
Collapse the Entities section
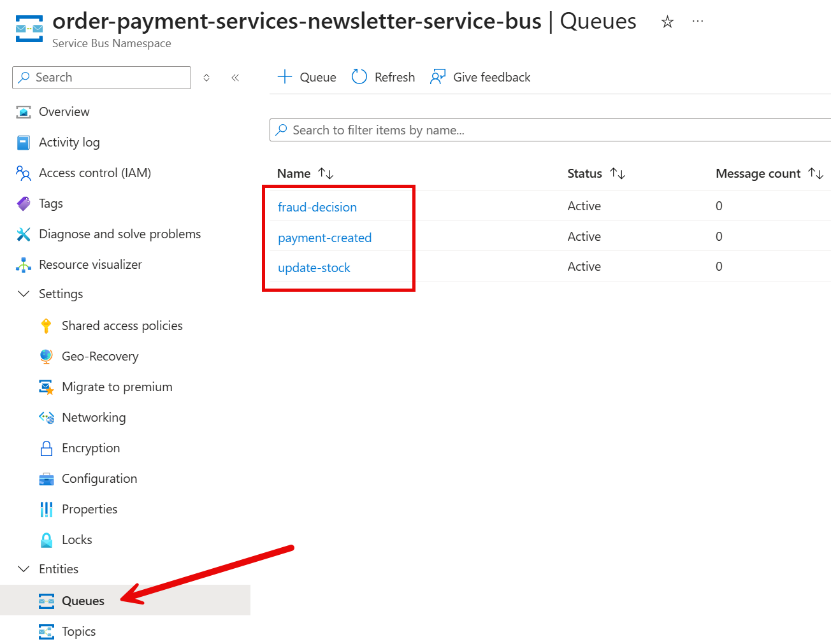(x=24, y=569)
